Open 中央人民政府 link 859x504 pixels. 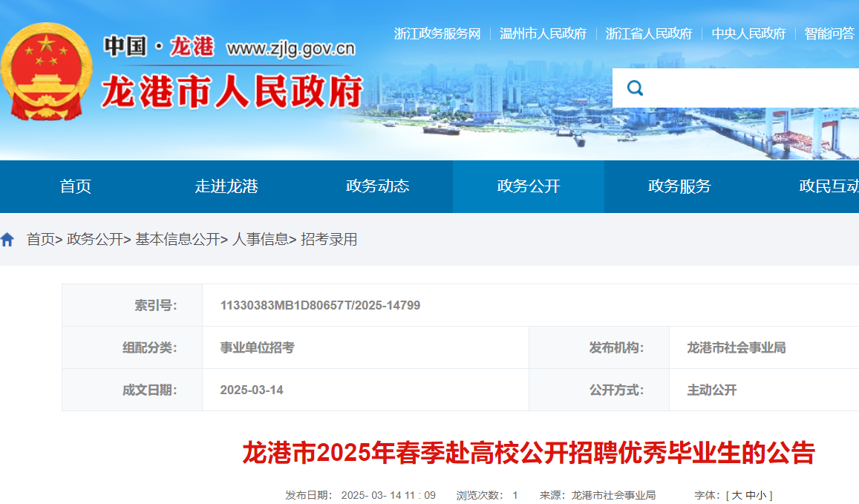pyautogui.click(x=748, y=34)
